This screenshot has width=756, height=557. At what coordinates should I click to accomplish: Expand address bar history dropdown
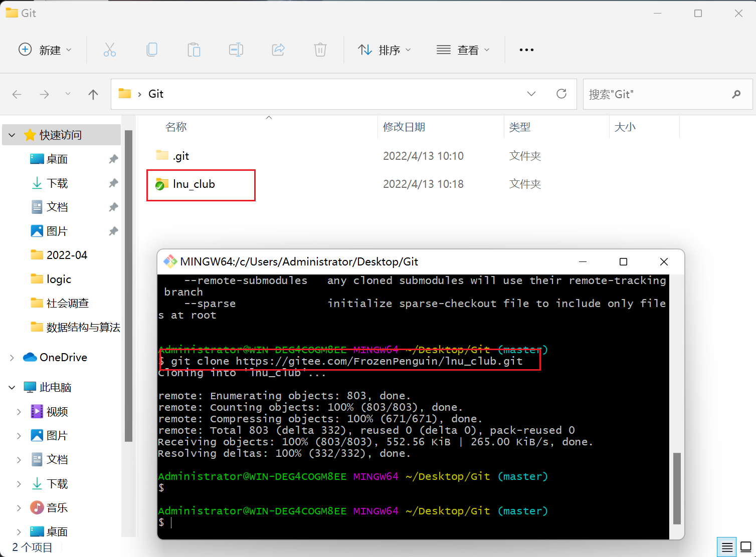coord(531,94)
